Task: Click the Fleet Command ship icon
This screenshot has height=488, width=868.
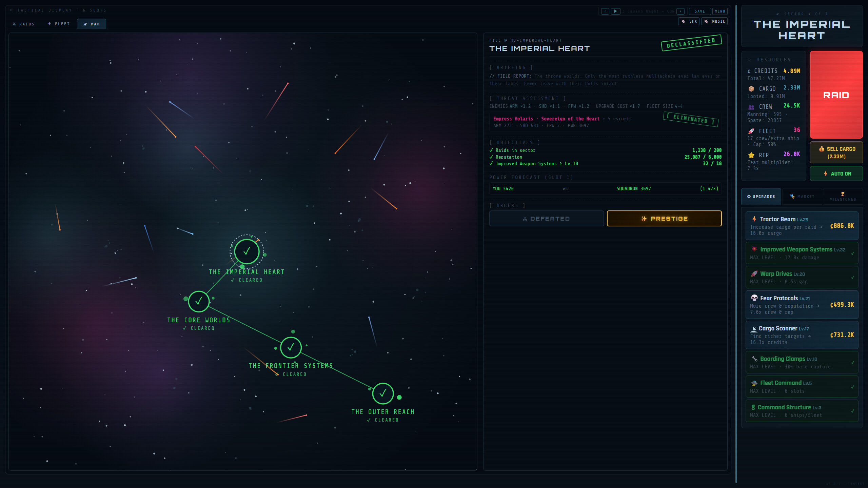Action: pos(754,383)
